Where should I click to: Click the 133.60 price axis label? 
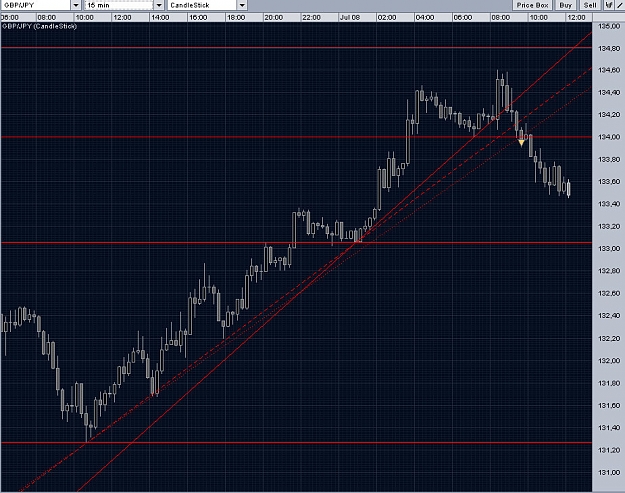tap(609, 182)
